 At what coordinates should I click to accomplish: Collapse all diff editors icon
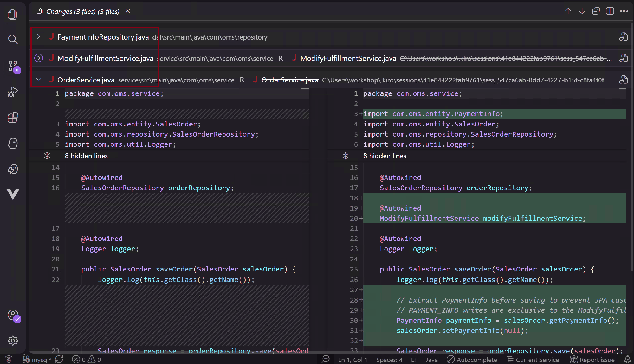(596, 11)
